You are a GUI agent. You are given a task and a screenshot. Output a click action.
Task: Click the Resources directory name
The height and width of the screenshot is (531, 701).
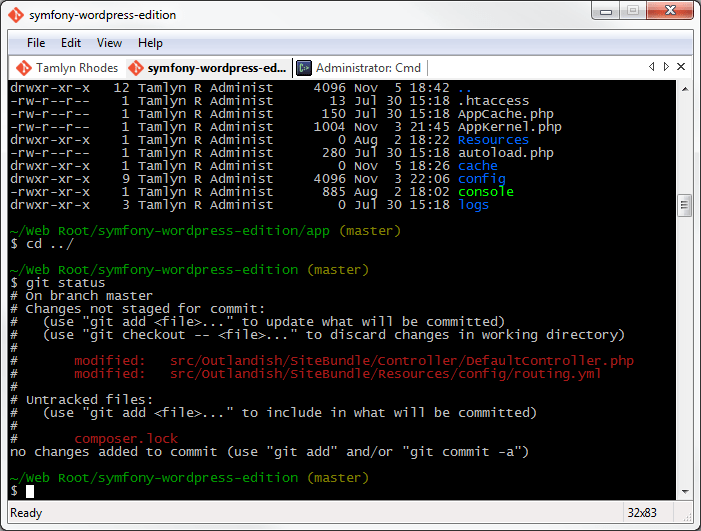pyautogui.click(x=493, y=140)
